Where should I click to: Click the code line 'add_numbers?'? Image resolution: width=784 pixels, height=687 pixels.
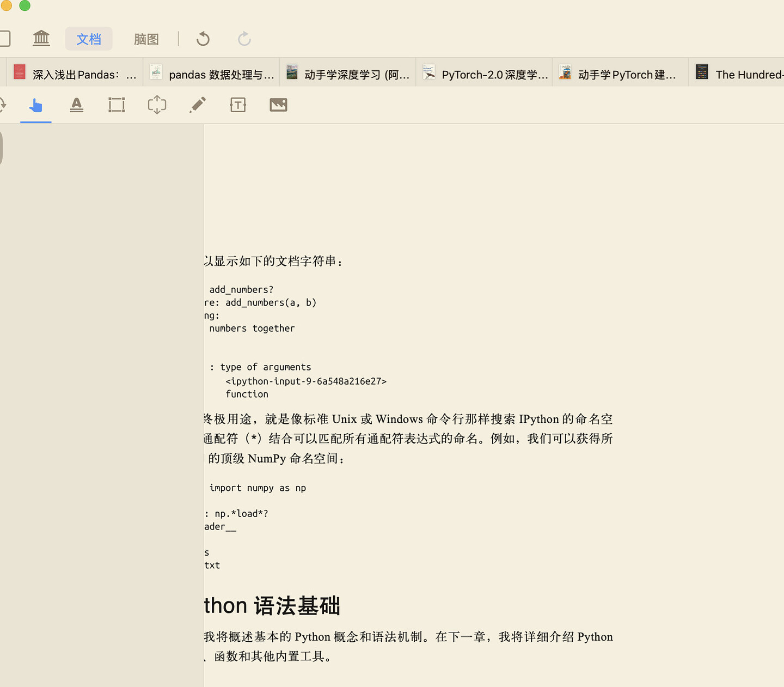coord(241,290)
